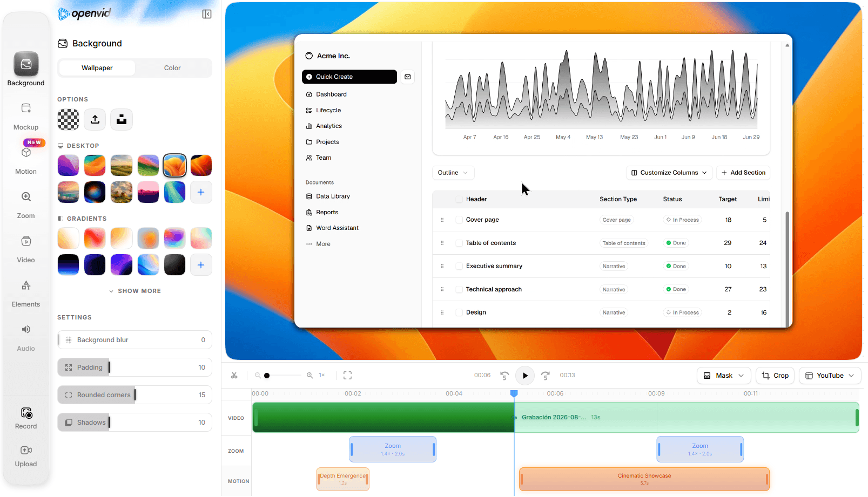Check the Technical approach row checkbox

pos(459,290)
